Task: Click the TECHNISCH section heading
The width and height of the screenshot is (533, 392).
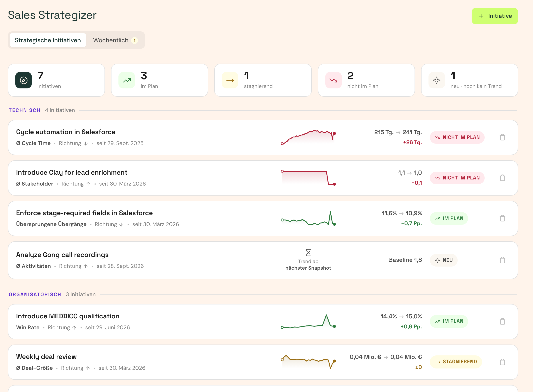Action: point(24,110)
